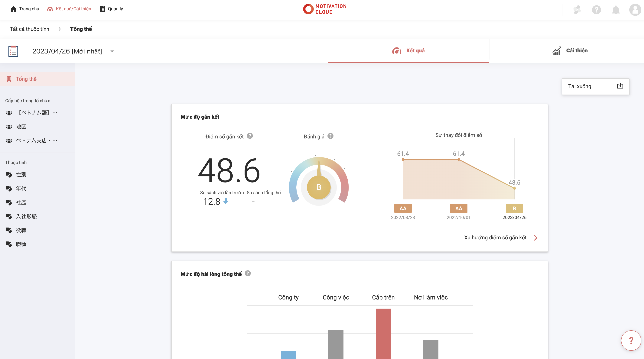The height and width of the screenshot is (359, 644).
Task: Click the survey report clipboard icon
Action: coord(13,51)
